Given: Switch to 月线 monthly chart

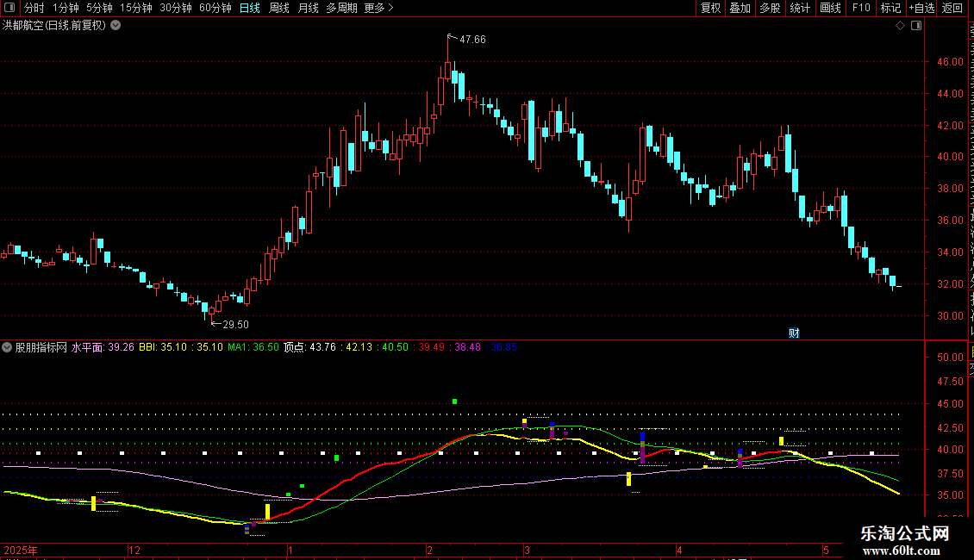Looking at the screenshot, I should click(x=308, y=8).
